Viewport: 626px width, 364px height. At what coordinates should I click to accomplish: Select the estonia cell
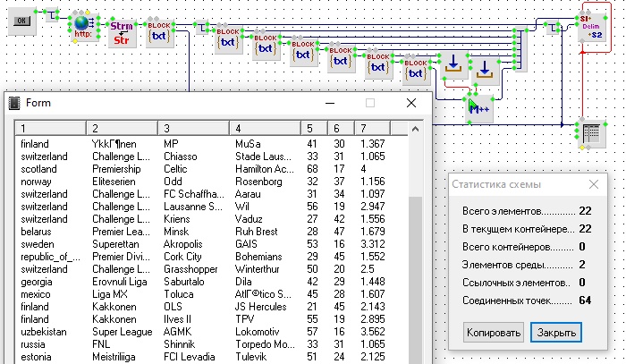[36, 357]
